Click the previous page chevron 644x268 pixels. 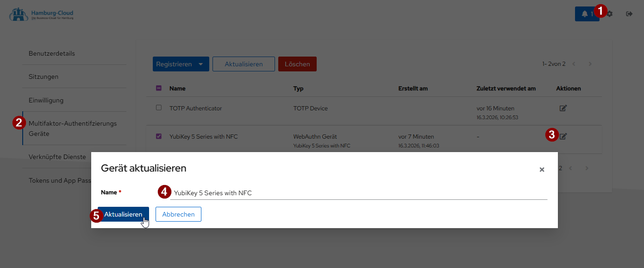[574, 64]
